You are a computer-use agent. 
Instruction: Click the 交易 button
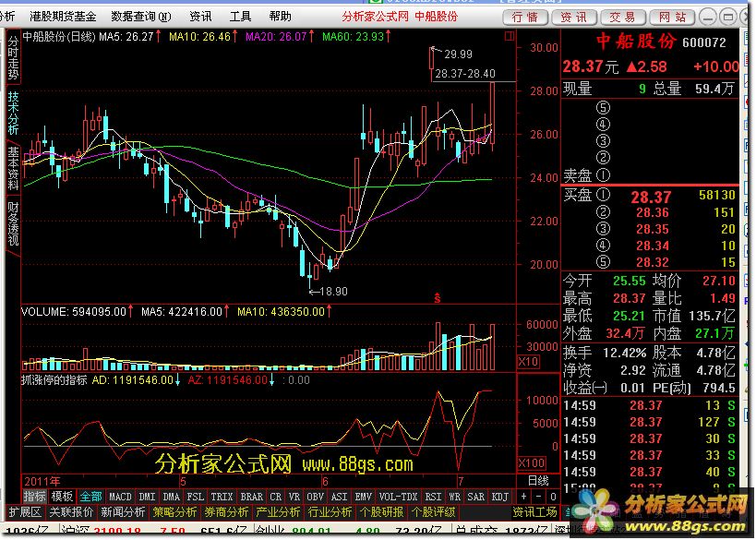point(622,18)
